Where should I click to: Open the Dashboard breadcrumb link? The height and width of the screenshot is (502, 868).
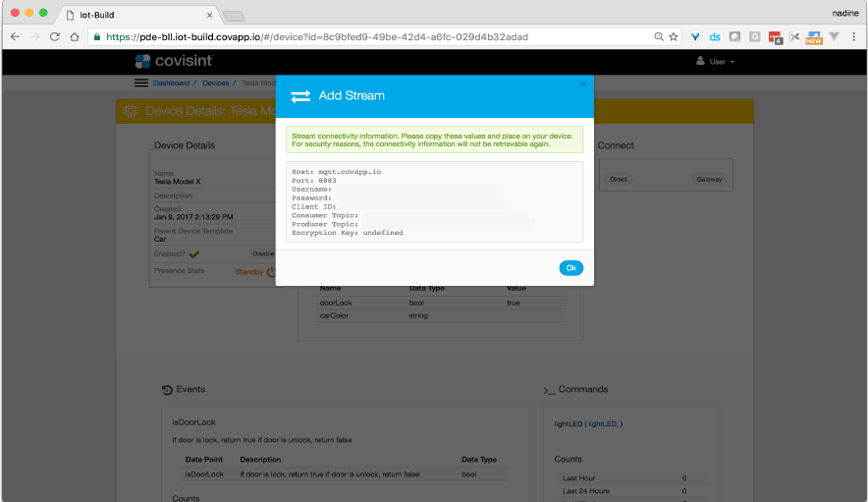click(x=171, y=84)
